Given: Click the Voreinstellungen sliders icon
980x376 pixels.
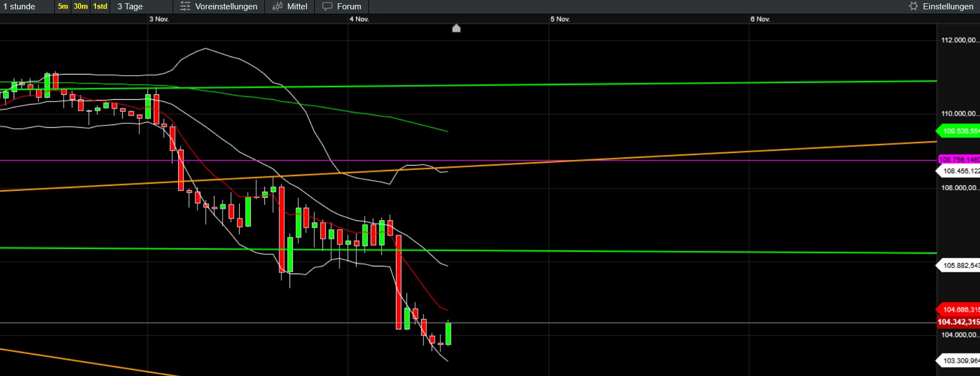Looking at the screenshot, I should 185,7.
